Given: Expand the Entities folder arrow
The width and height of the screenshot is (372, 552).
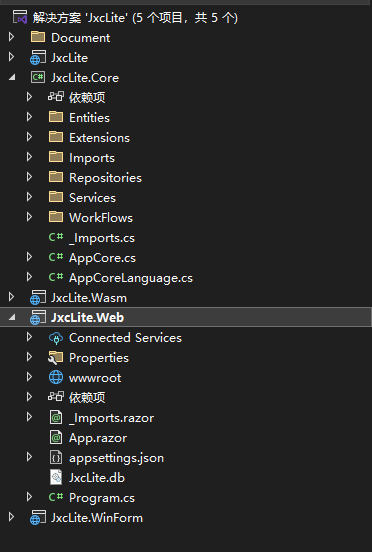Looking at the screenshot, I should 30,117.
